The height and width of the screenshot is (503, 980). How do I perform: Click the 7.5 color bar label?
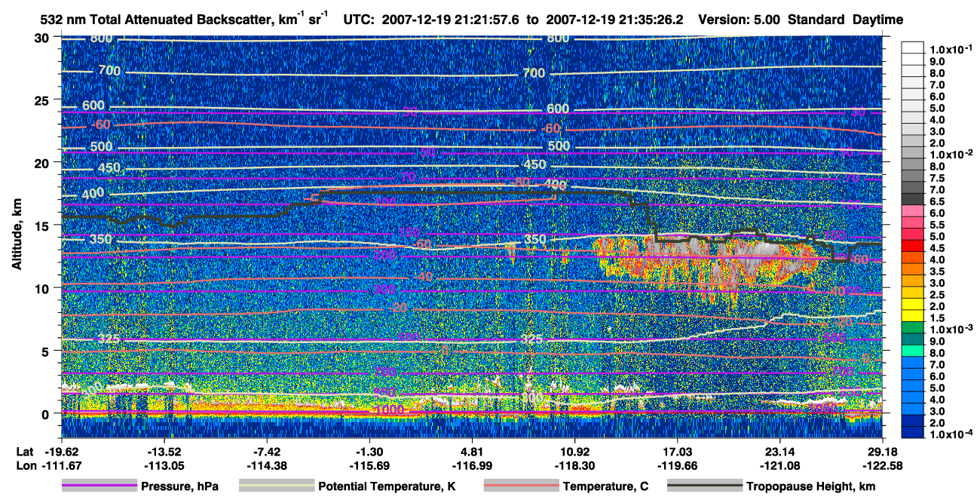pos(936,178)
